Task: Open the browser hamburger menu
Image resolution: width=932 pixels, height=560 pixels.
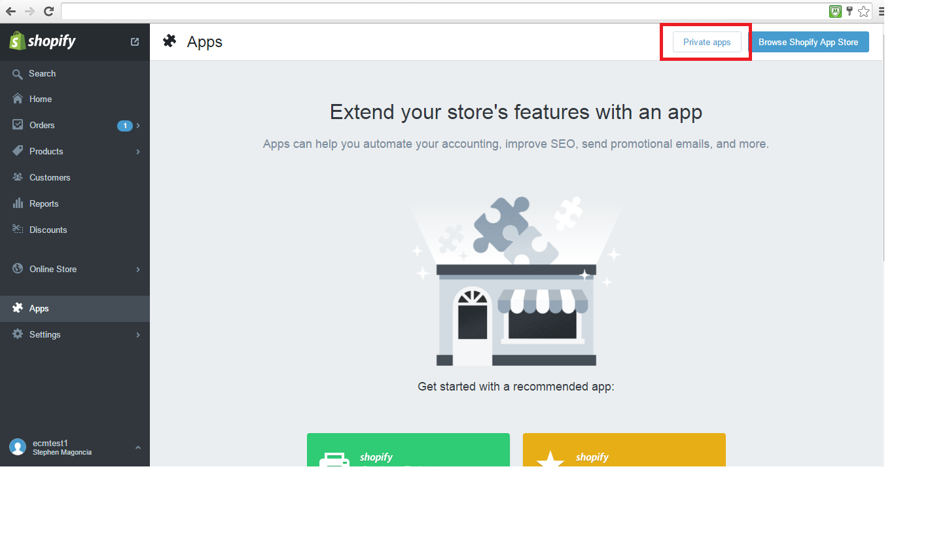Action: pos(881,11)
